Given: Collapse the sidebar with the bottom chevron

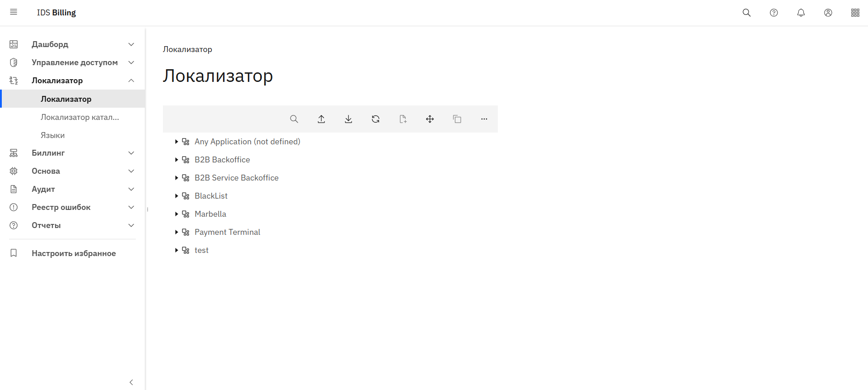Looking at the screenshot, I should [x=131, y=382].
